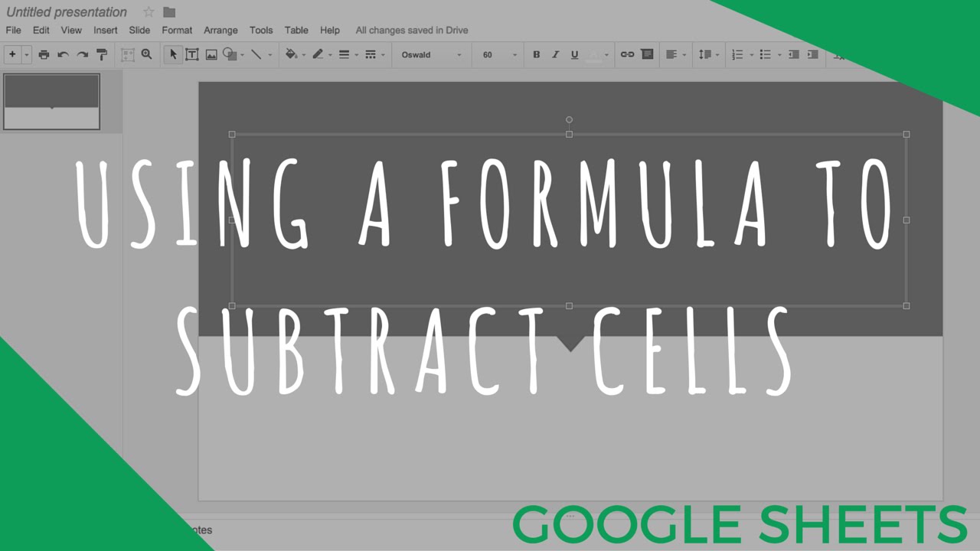Image resolution: width=980 pixels, height=551 pixels.
Task: Click the Bulleted list icon
Action: pyautogui.click(x=765, y=54)
